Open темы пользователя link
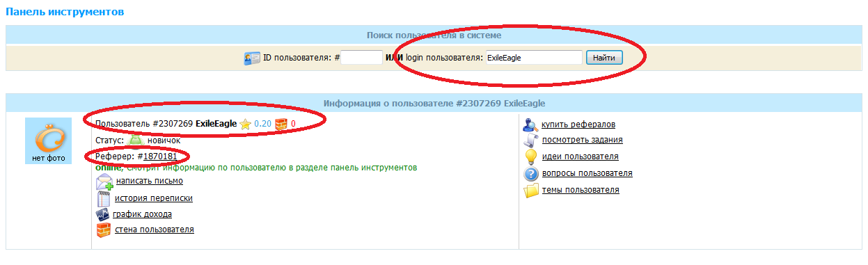 tap(581, 190)
